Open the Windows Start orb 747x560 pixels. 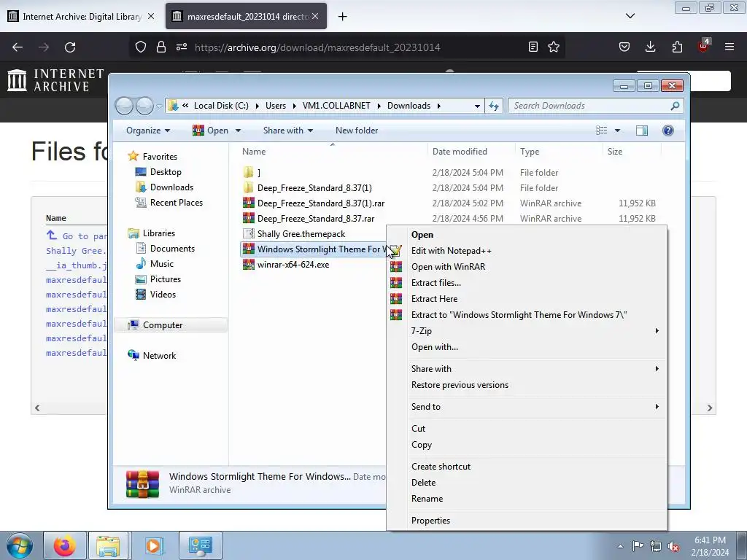pyautogui.click(x=20, y=545)
